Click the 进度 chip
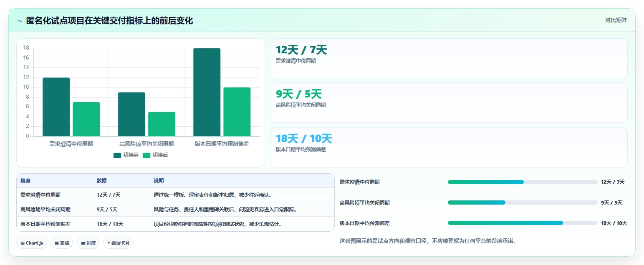 pos(88,243)
